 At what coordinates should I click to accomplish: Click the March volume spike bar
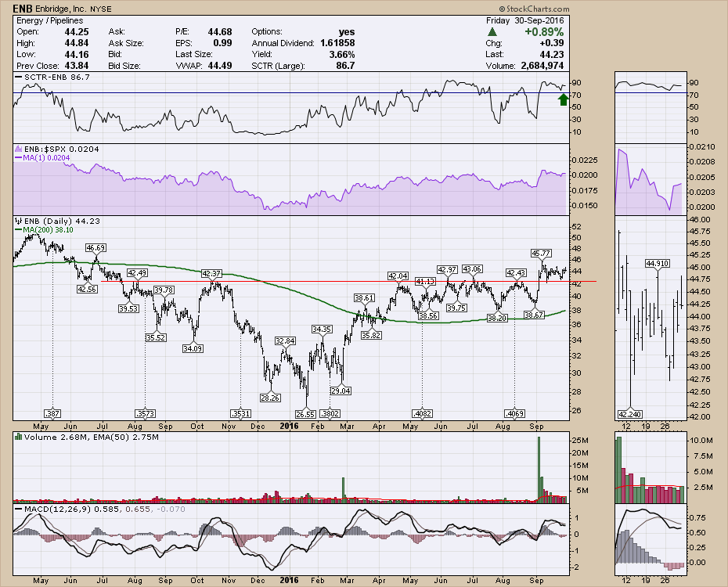coord(344,489)
